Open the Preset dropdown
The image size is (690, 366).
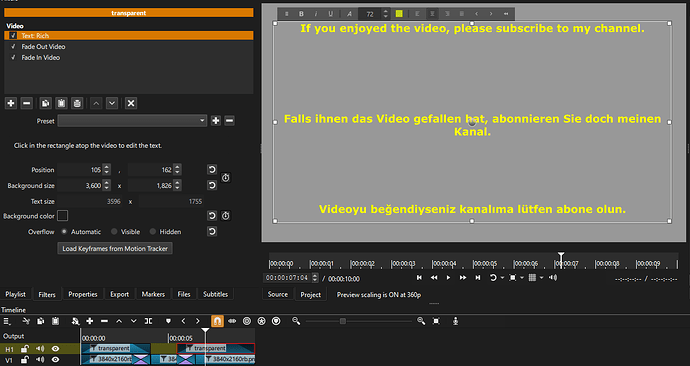coord(132,121)
